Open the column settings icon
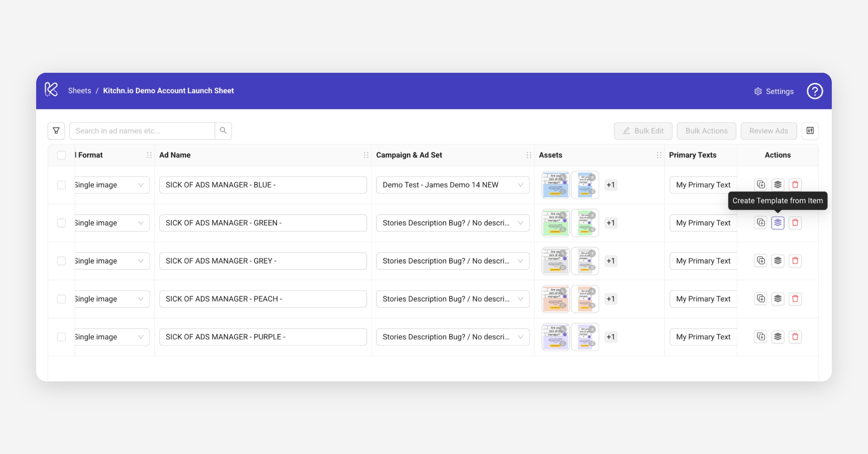Screen dimensions: 868x454 coord(810,131)
